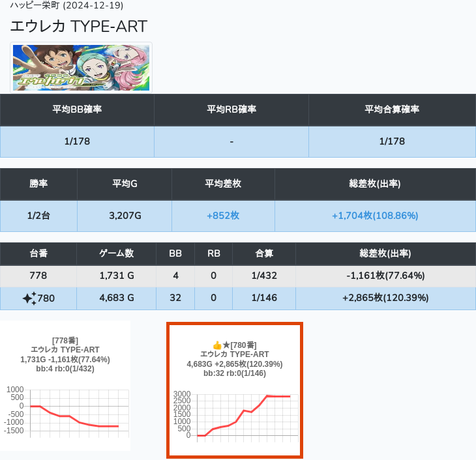Click the 平均BB確率 header cell

[x=77, y=109]
